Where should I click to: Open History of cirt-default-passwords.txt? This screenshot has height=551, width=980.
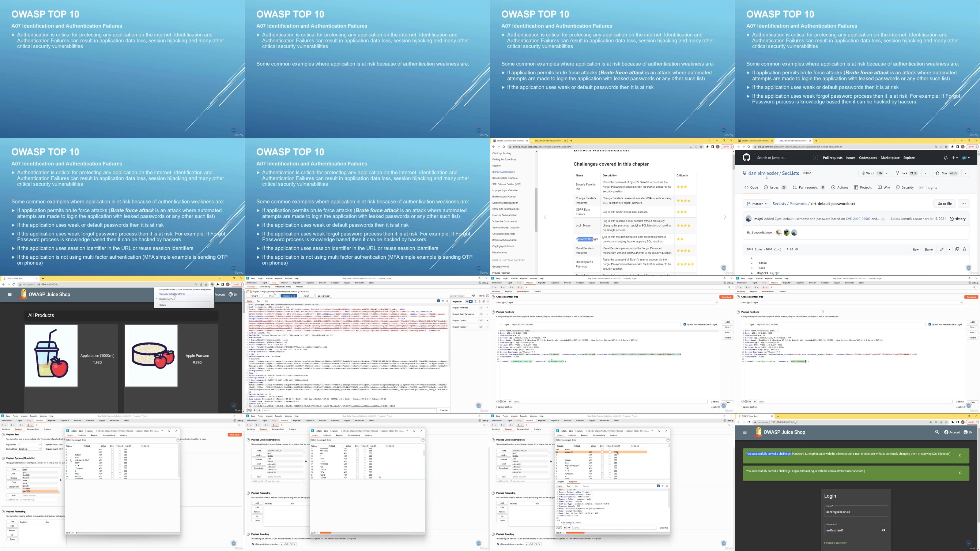point(958,219)
